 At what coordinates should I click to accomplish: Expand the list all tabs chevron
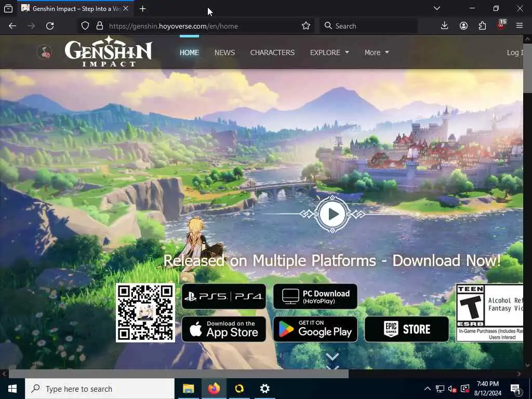pyautogui.click(x=437, y=8)
